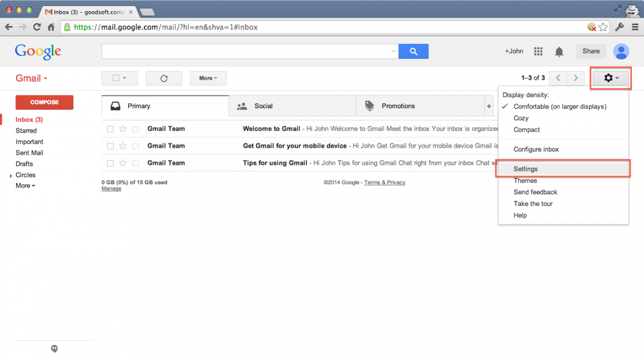This screenshot has height=357, width=644.
Task: Go to older messages page
Action: pyautogui.click(x=575, y=78)
